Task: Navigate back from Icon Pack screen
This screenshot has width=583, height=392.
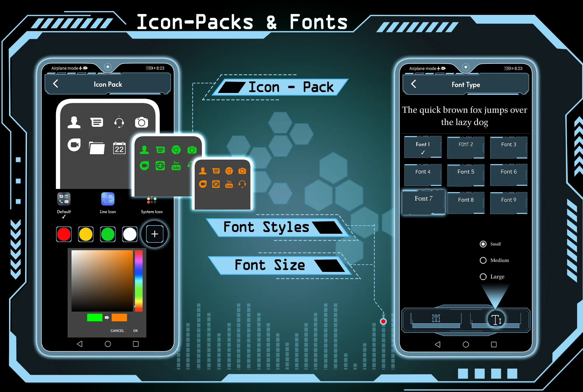Action: coord(55,85)
